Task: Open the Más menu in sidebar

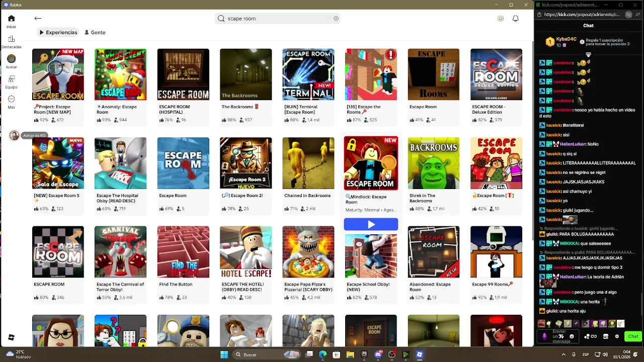Action: (11, 102)
